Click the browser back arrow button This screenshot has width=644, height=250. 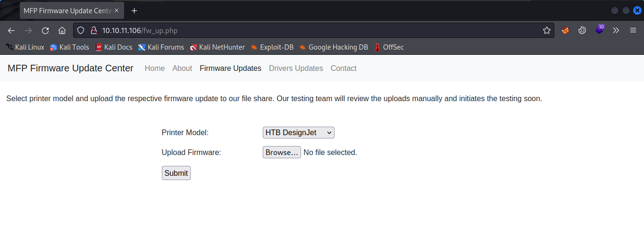(x=11, y=30)
